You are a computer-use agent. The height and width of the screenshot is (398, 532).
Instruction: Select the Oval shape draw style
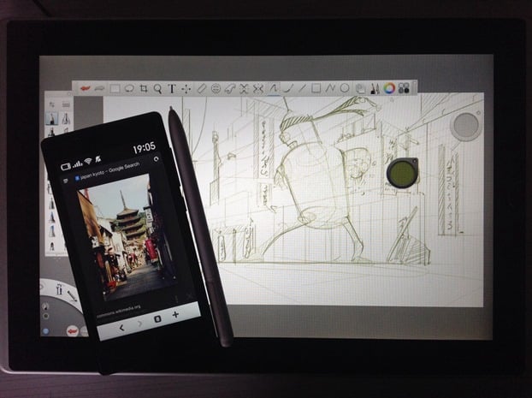tap(345, 88)
